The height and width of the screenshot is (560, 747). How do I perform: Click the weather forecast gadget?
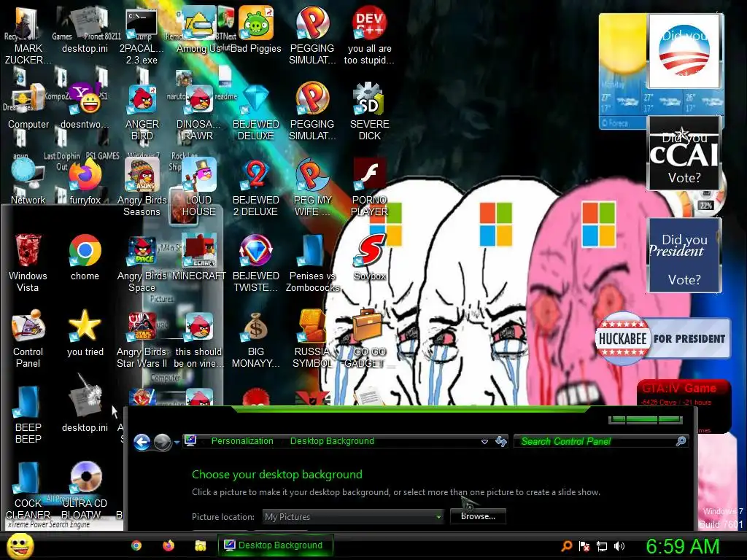pyautogui.click(x=623, y=71)
